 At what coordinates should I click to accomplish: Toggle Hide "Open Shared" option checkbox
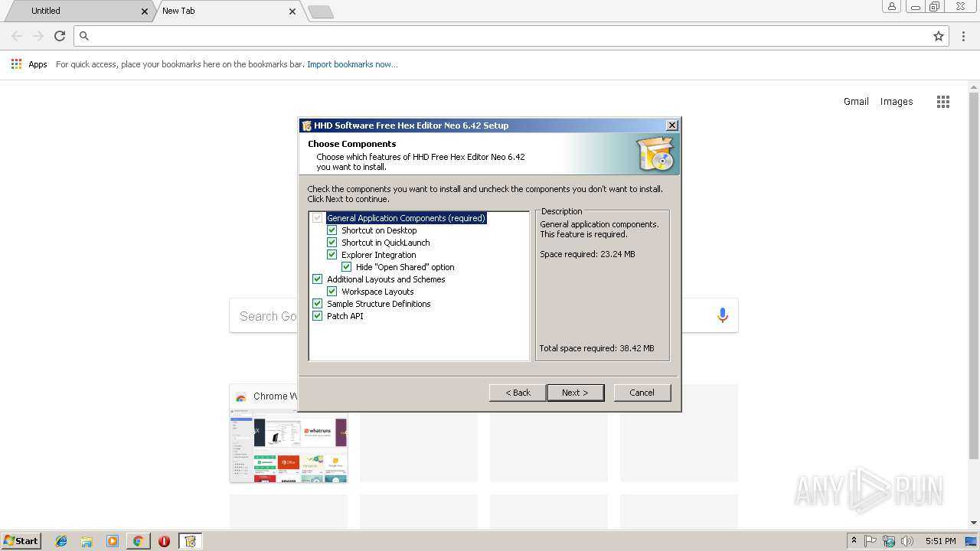346,266
